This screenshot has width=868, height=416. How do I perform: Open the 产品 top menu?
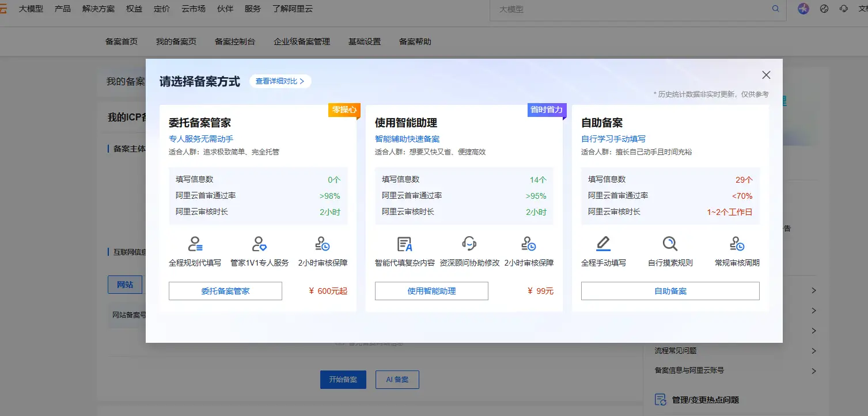coord(62,9)
